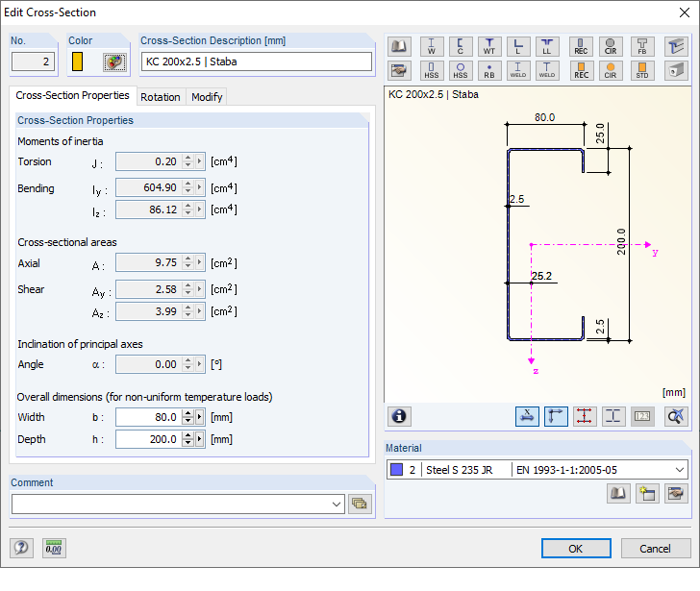Expand the arrow menu beside Angle α
The width and height of the screenshot is (700, 591).
[200, 364]
